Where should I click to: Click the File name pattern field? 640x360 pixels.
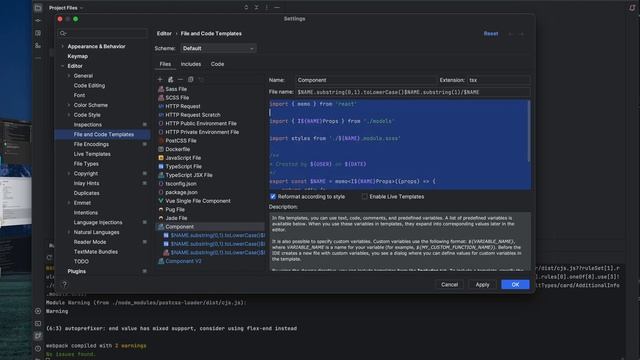tap(413, 92)
